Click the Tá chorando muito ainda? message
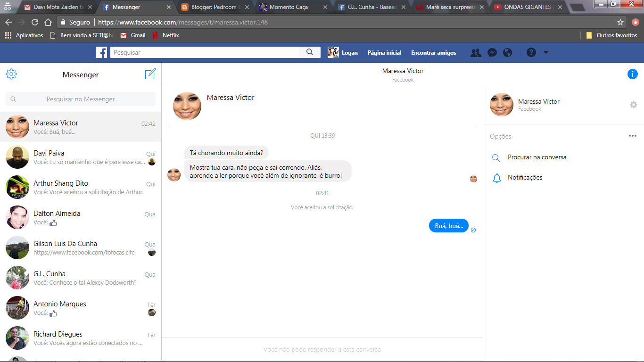The height and width of the screenshot is (362, 644). pyautogui.click(x=227, y=152)
